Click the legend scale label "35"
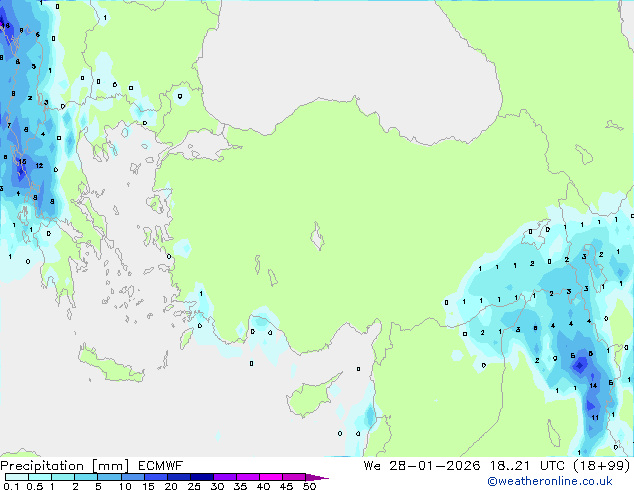634x490 pixels. point(240,486)
